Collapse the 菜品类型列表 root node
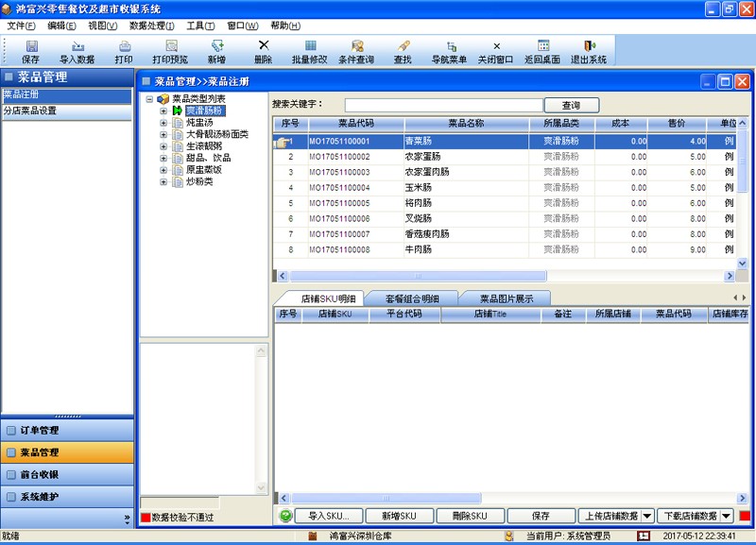This screenshot has height=545, width=756. (x=149, y=99)
